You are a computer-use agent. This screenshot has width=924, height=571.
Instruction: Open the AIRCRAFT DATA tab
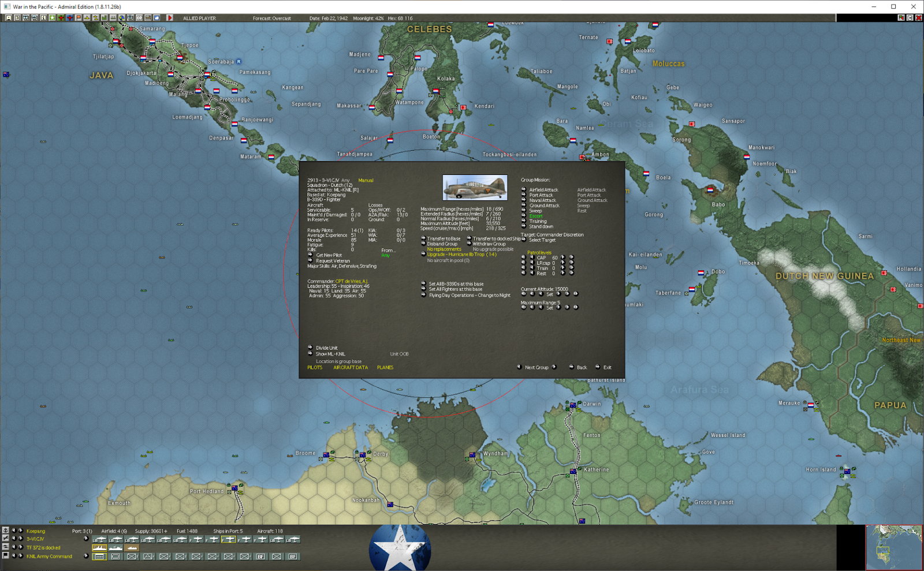tap(351, 367)
